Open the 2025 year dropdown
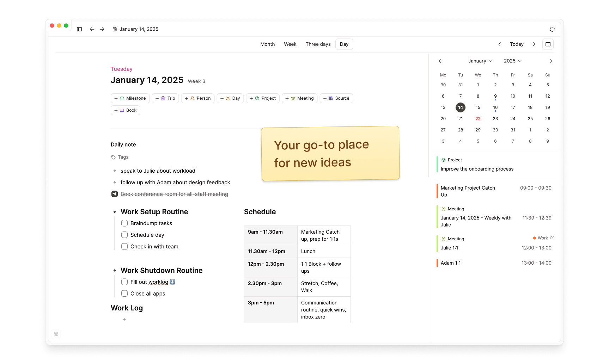 coord(512,61)
